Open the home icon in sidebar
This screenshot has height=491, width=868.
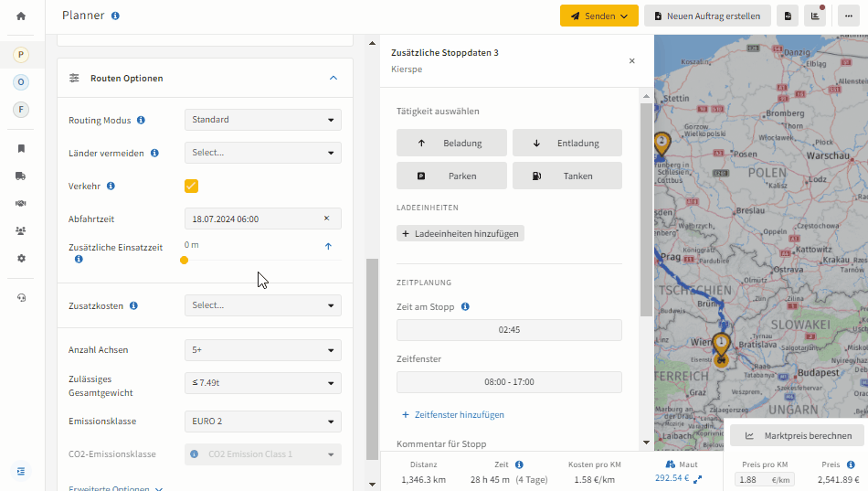coord(21,16)
